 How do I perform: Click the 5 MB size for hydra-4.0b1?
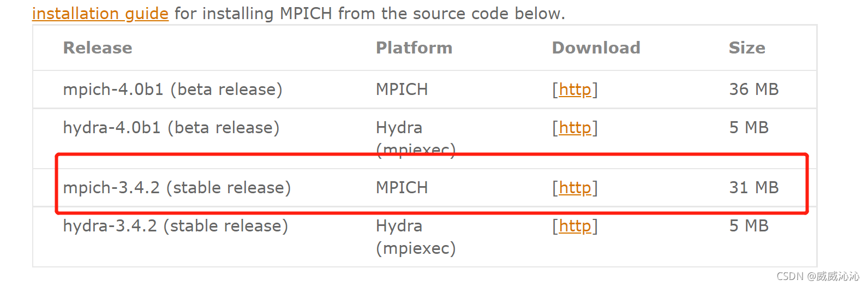(749, 127)
